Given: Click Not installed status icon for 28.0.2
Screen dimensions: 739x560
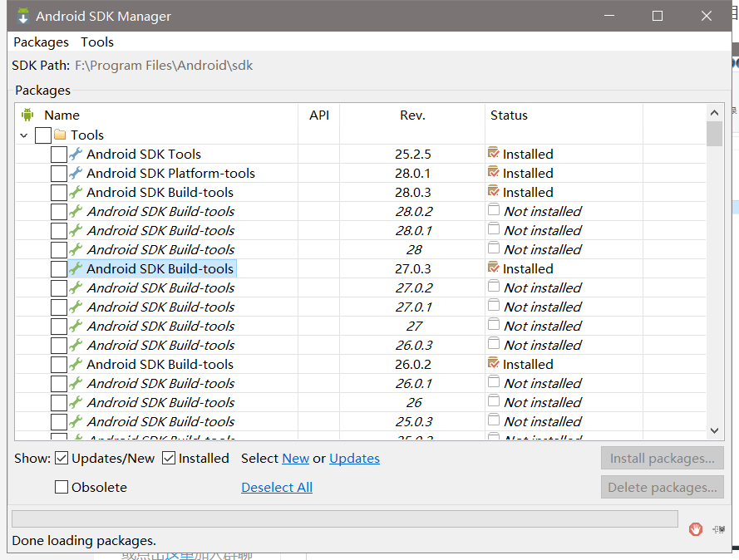Looking at the screenshot, I should (494, 209).
